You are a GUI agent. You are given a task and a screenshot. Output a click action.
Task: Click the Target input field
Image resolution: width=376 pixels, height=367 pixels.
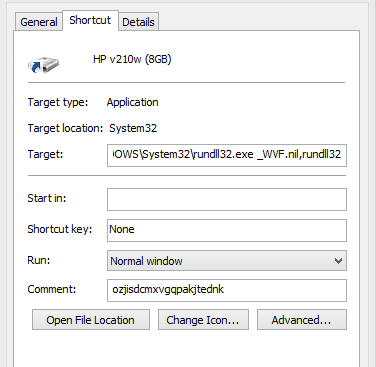227,155
